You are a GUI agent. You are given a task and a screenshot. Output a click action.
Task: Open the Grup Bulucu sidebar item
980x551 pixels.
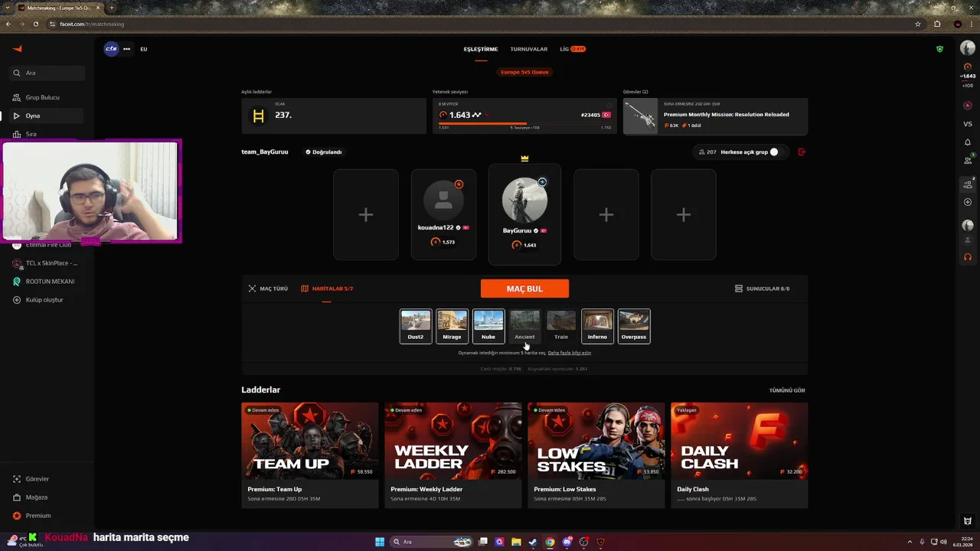[47, 97]
